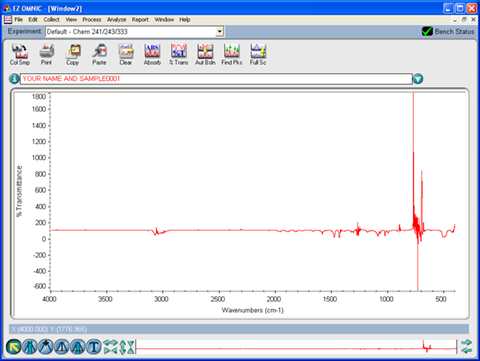Viewport: 480px width, 361px height.
Task: Restore the inner Window2 document
Action: (464, 20)
